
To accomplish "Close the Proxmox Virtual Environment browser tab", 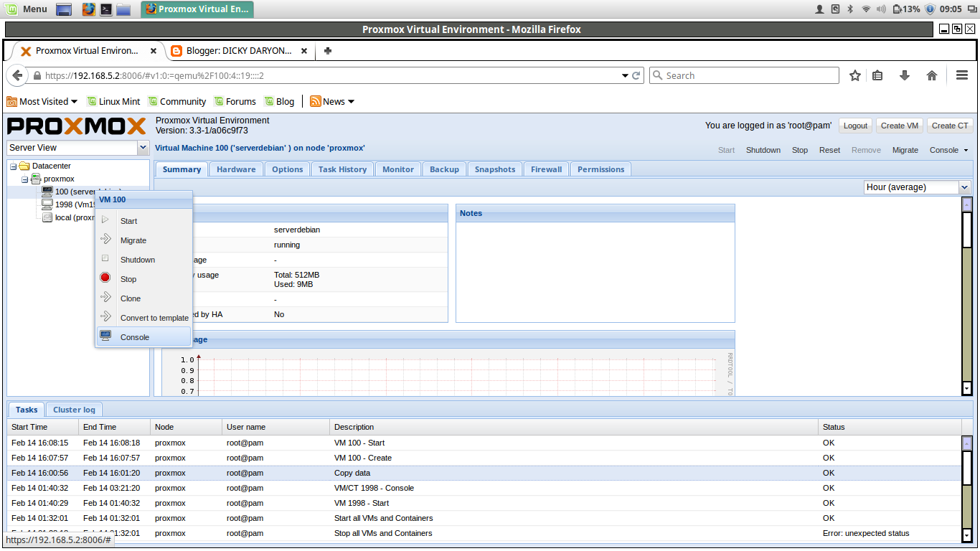I will 154,51.
